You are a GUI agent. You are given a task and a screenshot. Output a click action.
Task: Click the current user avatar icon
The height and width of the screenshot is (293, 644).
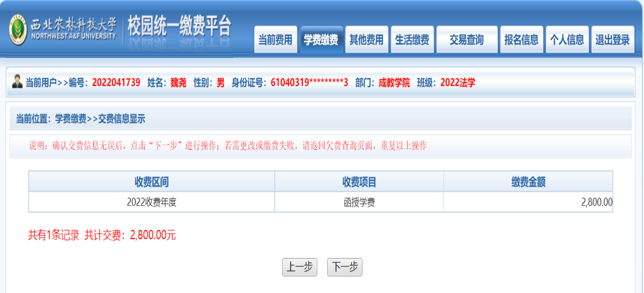[x=17, y=82]
